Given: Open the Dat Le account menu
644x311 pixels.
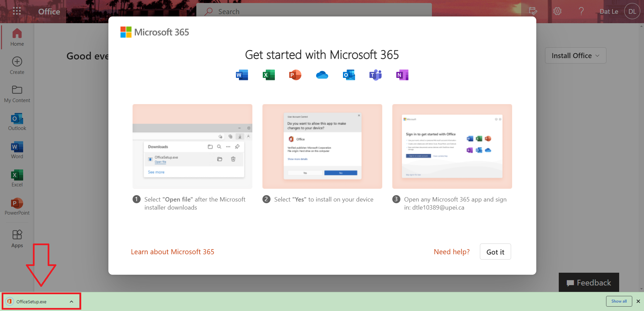Looking at the screenshot, I should [x=632, y=11].
